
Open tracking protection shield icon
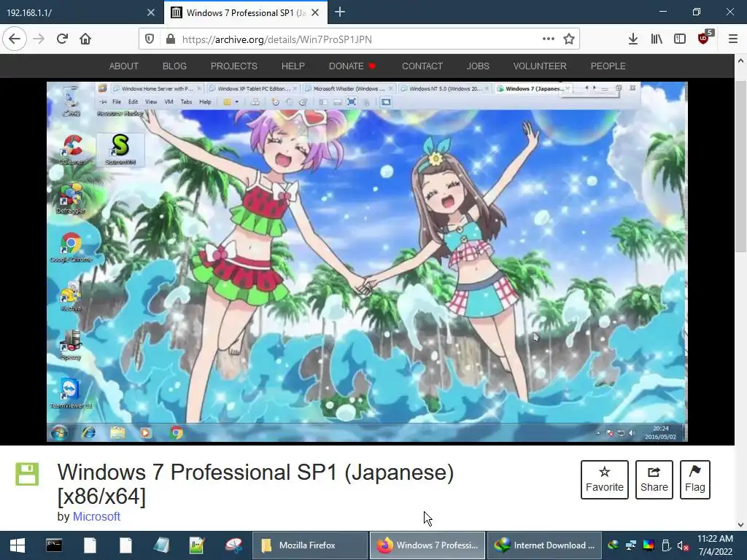(150, 39)
